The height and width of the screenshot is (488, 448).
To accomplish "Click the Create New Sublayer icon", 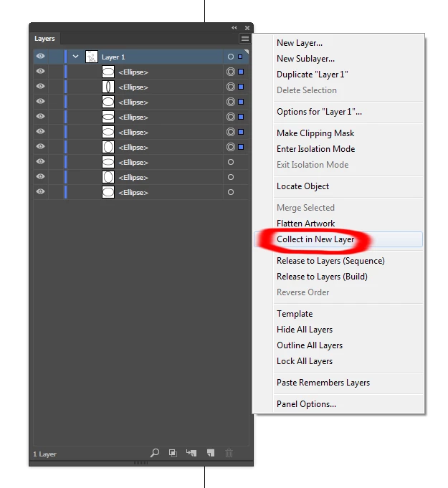I will click(191, 453).
